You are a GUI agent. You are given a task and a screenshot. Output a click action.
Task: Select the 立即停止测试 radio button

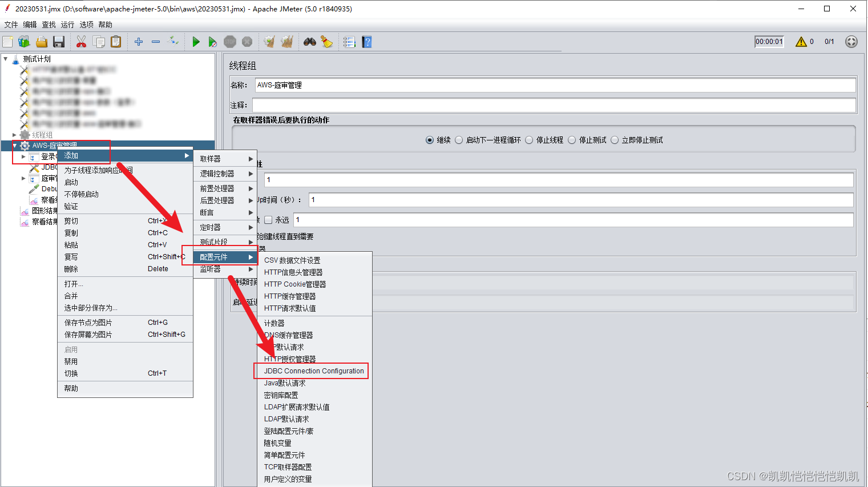(x=615, y=140)
